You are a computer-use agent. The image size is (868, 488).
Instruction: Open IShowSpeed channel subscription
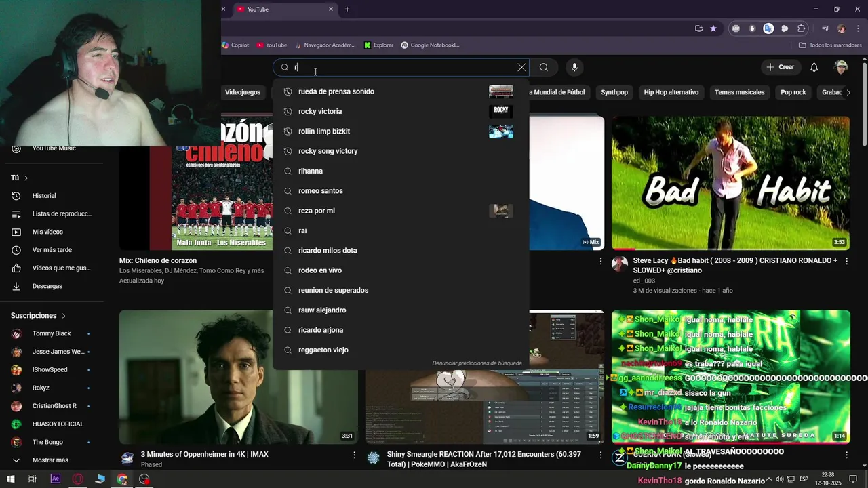coord(52,370)
